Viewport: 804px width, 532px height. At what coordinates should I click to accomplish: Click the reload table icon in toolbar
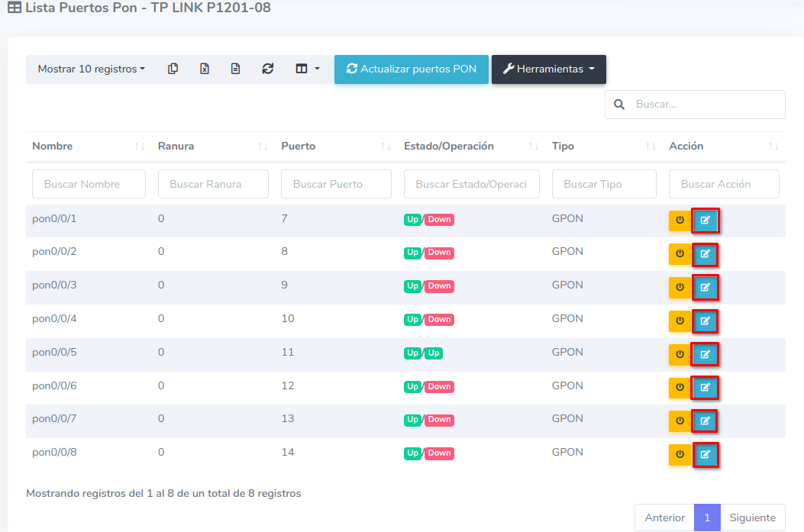[x=267, y=69]
